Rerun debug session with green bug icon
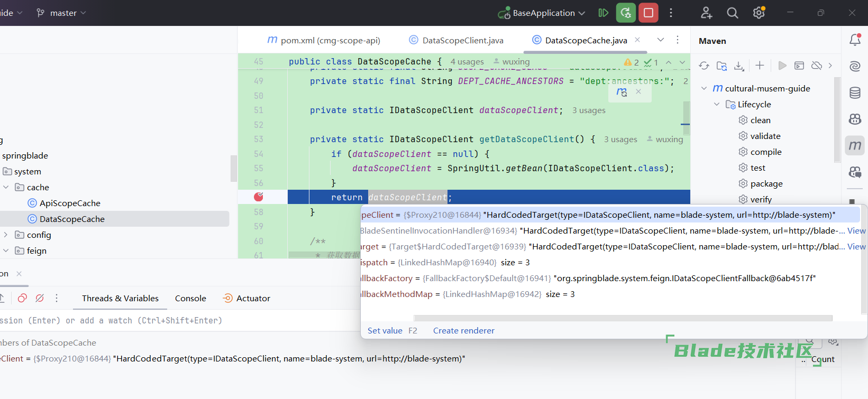Viewport: 868px width, 399px height. [x=626, y=13]
